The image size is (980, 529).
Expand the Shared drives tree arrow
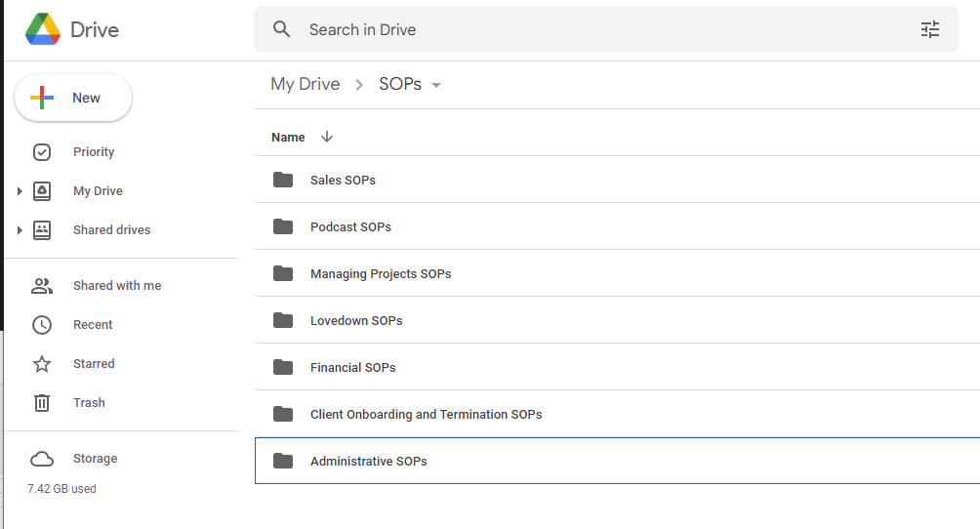20,230
